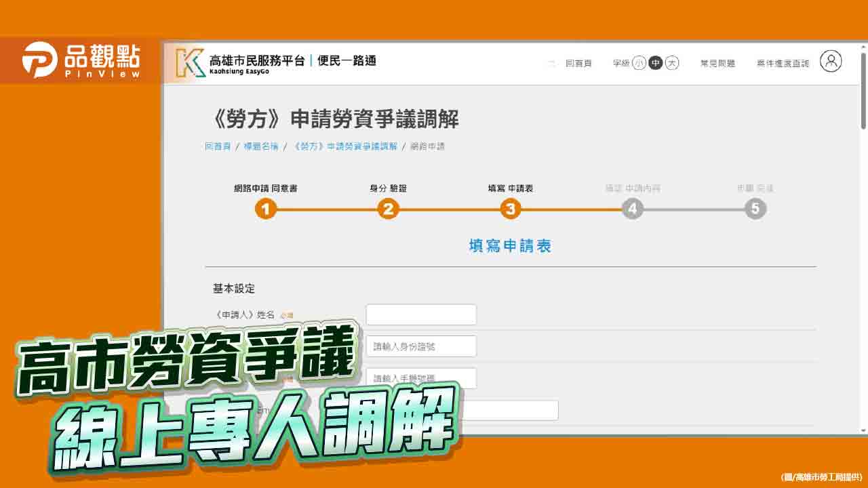Click the greyed step 4 circle
868x488 pixels.
click(633, 209)
